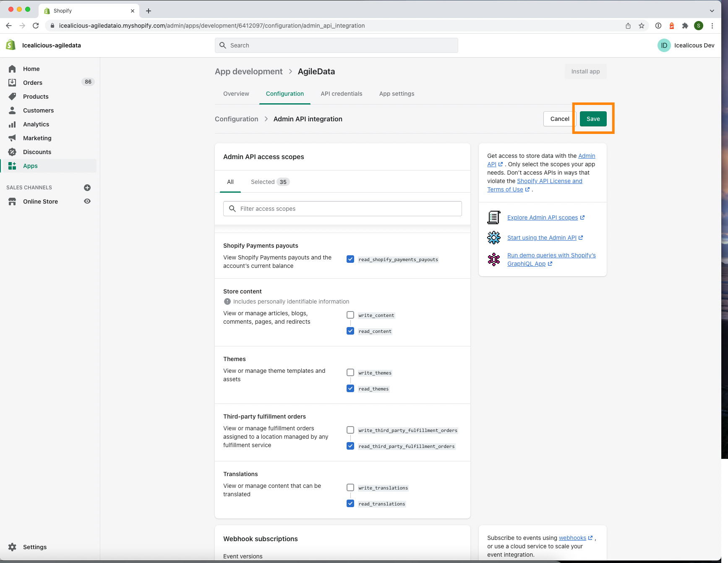Bookmark this page with the star icon
This screenshot has width=728, height=563.
[x=642, y=26]
